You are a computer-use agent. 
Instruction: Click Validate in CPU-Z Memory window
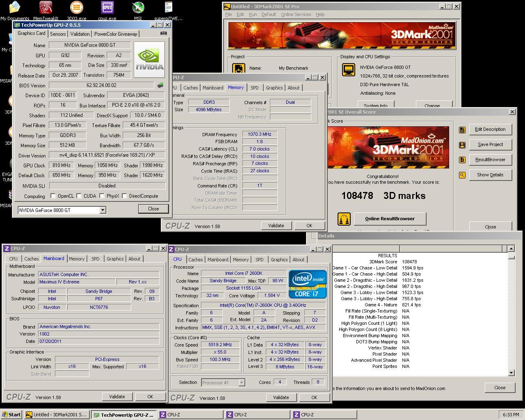276,226
